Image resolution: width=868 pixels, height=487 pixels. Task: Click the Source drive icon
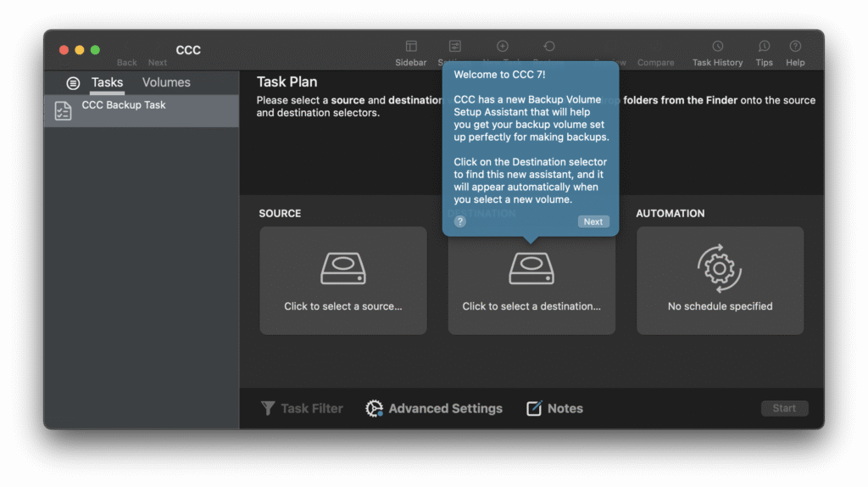[343, 269]
